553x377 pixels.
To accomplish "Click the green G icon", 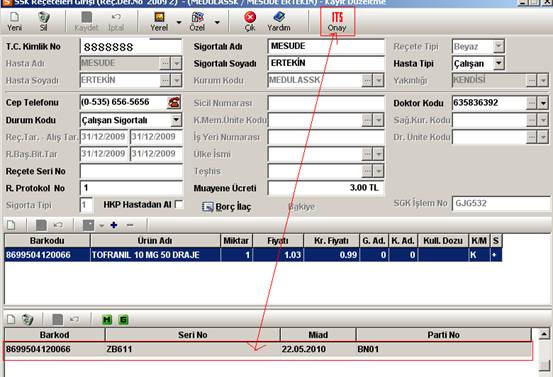I will coord(123,320).
